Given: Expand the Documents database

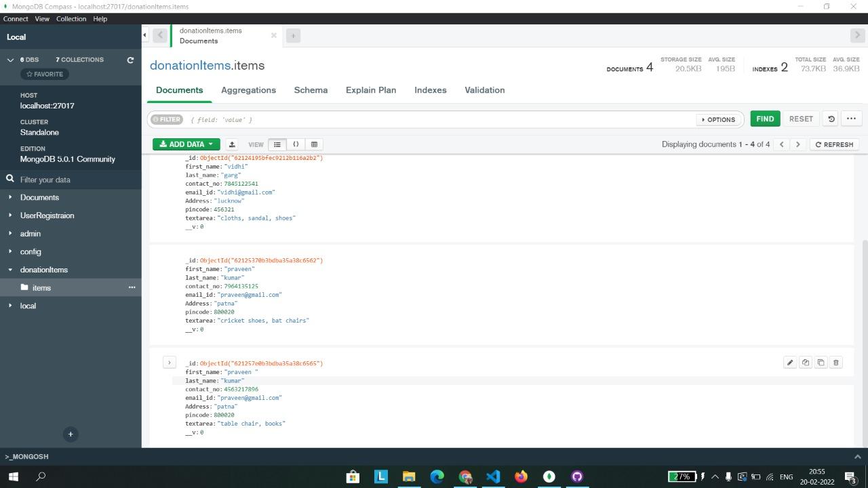Looking at the screenshot, I should [x=10, y=197].
